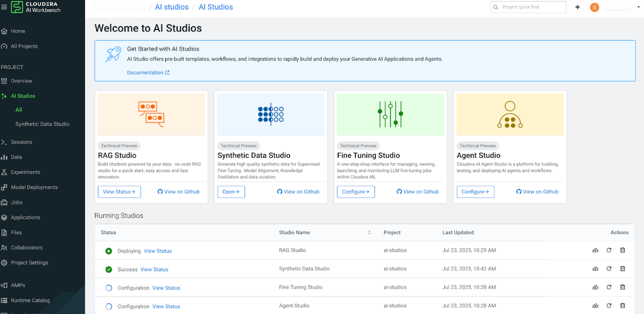Click the Agent Studio card illustration
Image resolution: width=644 pixels, height=314 pixels.
(510, 115)
